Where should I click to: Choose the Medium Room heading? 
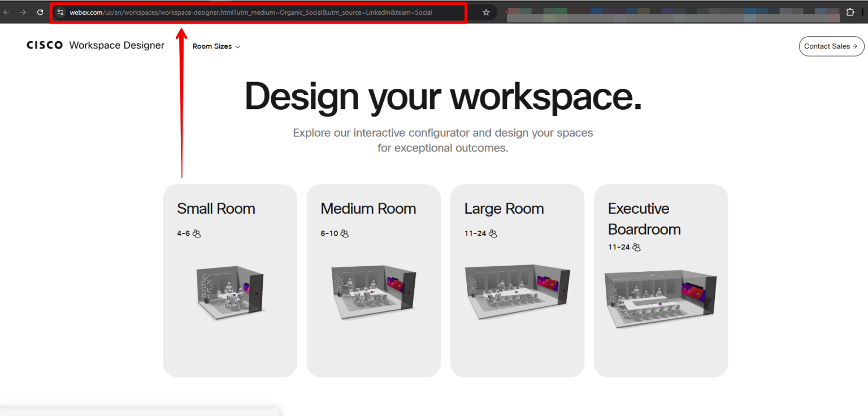368,209
